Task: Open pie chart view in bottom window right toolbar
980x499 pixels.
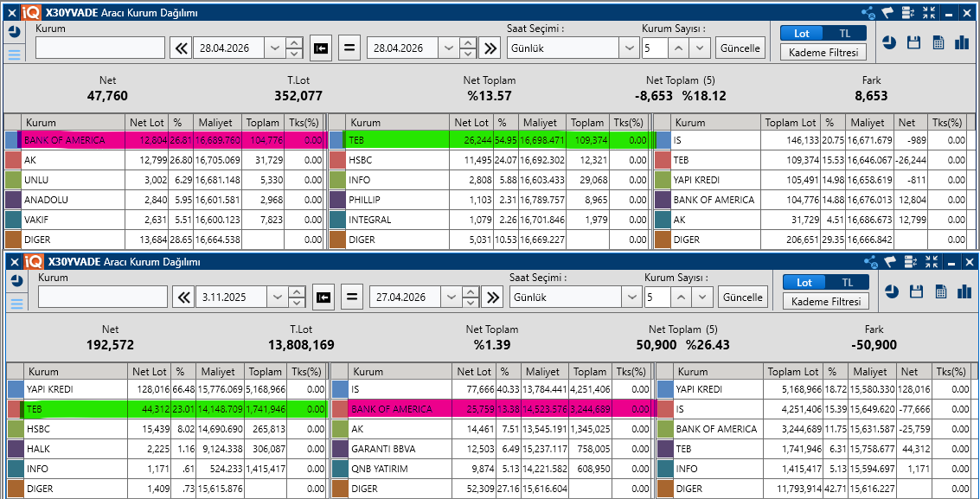Action: point(892,291)
